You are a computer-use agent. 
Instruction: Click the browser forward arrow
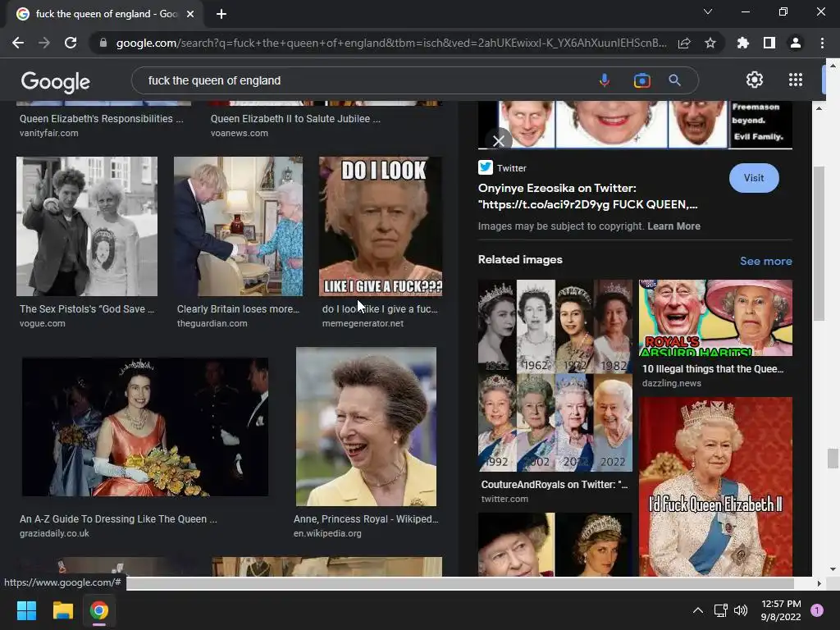(x=44, y=43)
